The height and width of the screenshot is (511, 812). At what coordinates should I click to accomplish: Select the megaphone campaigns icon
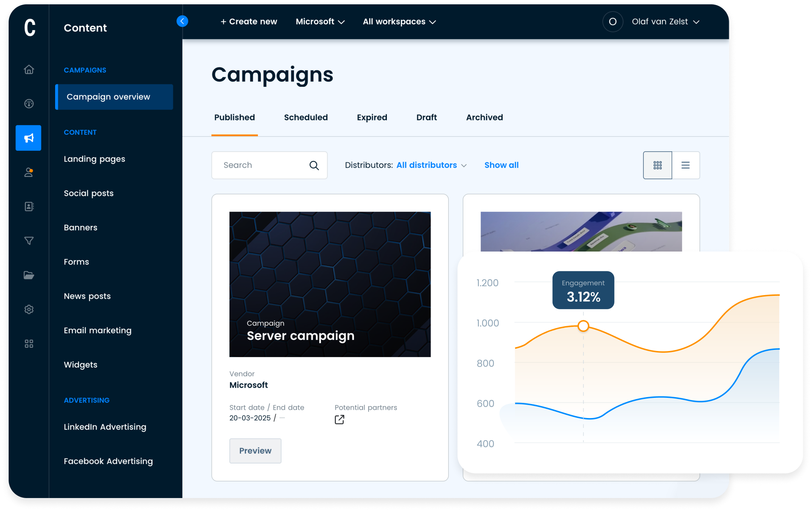[28, 138]
